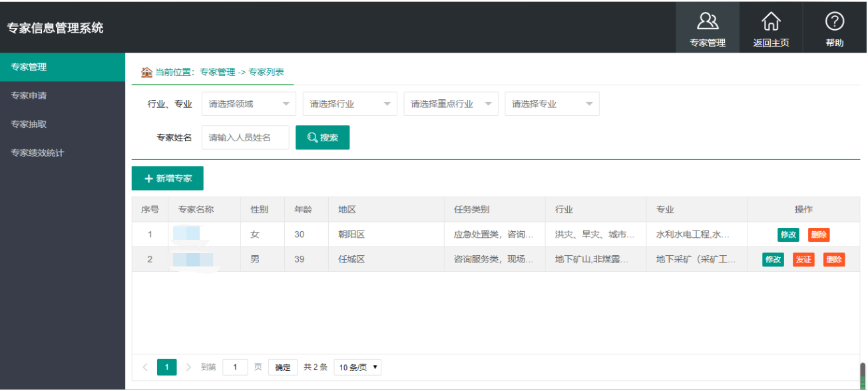The width and height of the screenshot is (868, 391).
Task: Click the 请输入人员姓名 name input field
Action: click(245, 137)
